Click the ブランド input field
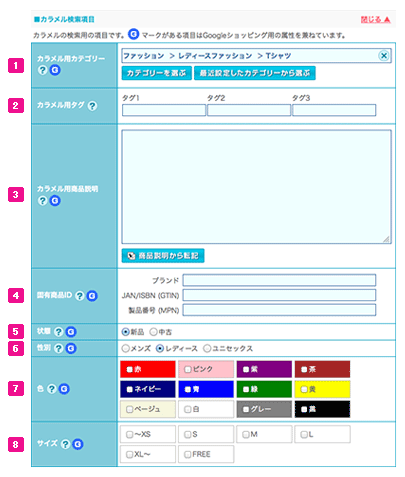 point(279,280)
